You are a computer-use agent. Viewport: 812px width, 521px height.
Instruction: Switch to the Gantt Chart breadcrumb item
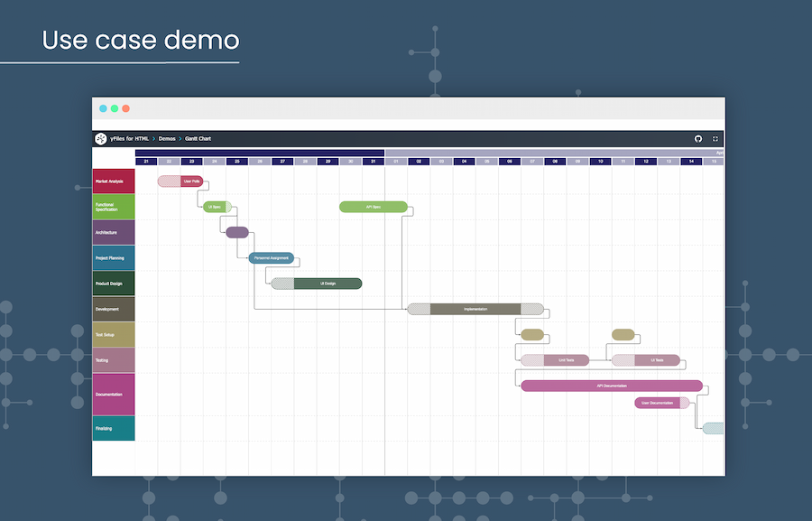click(x=198, y=139)
